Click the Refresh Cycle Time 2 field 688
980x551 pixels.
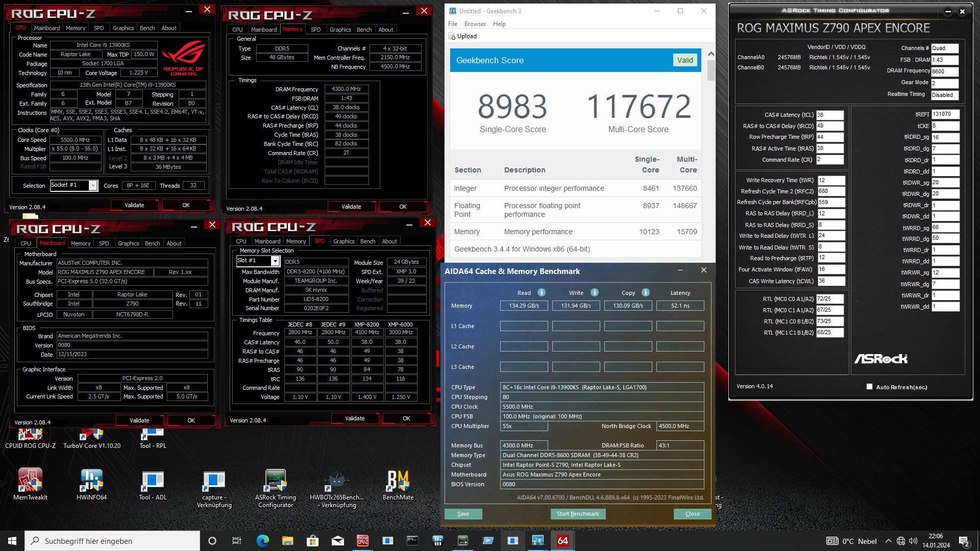pyautogui.click(x=831, y=191)
